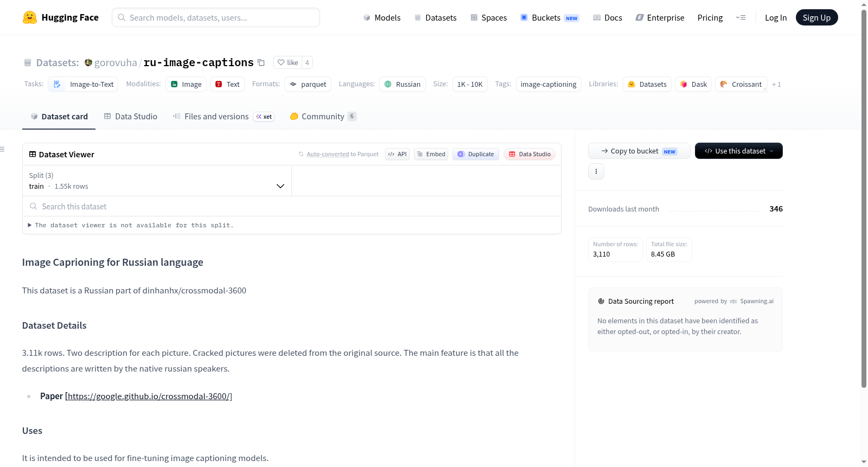Click the xet badge
Image resolution: width=868 pixels, height=467 pixels.
pos(264,117)
